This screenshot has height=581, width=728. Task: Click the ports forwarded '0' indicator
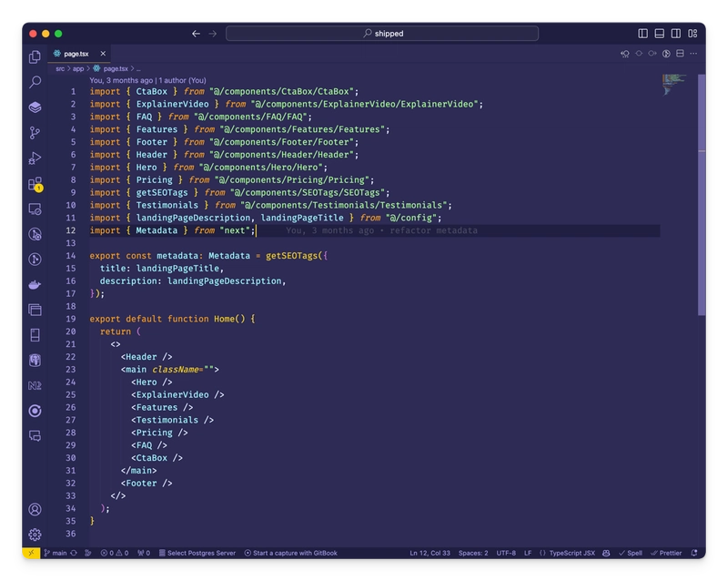[x=144, y=553]
